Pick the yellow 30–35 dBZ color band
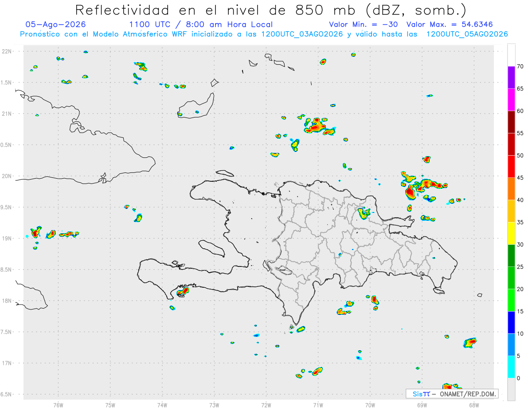The height and width of the screenshot is (411, 532). pos(511,233)
